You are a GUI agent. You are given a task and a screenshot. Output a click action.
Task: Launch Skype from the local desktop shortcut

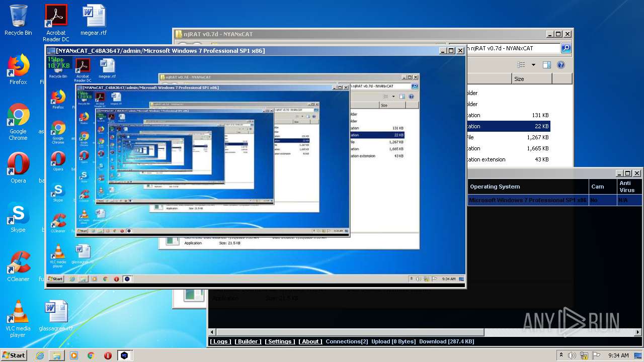[x=18, y=218]
